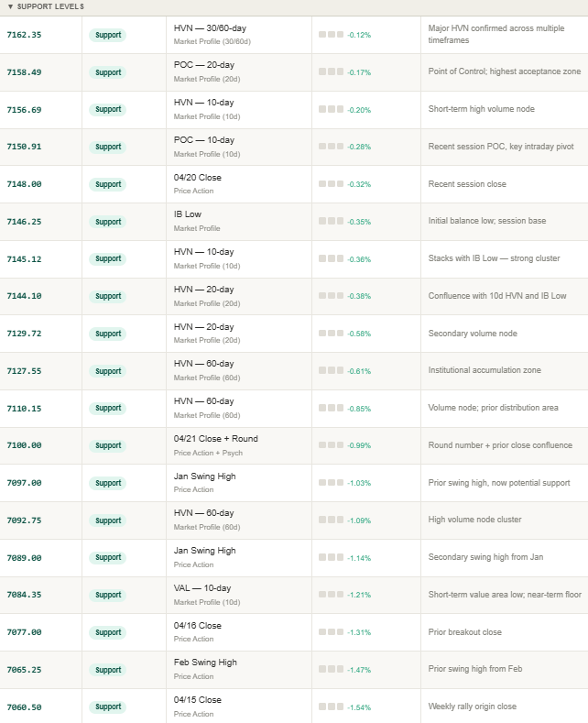Click the strength bars next to -0.12%
Viewport: 588px width, 723px height.
click(x=331, y=35)
